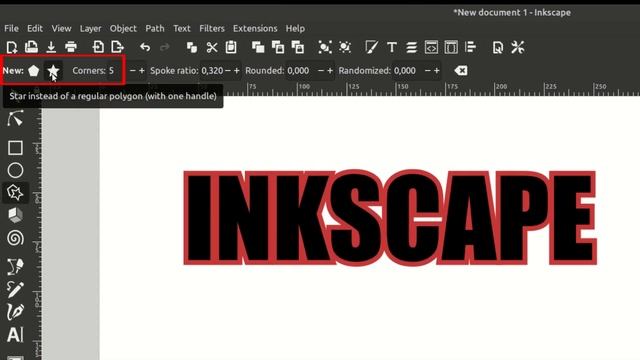Click the Print icon
Viewport: 640px width, 360px height.
(71, 47)
